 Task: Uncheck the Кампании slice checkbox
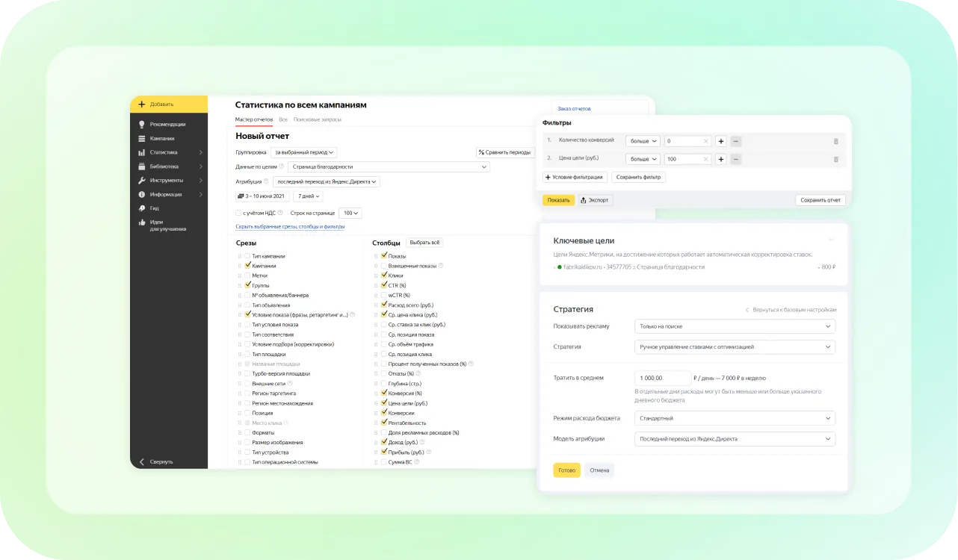[248, 266]
